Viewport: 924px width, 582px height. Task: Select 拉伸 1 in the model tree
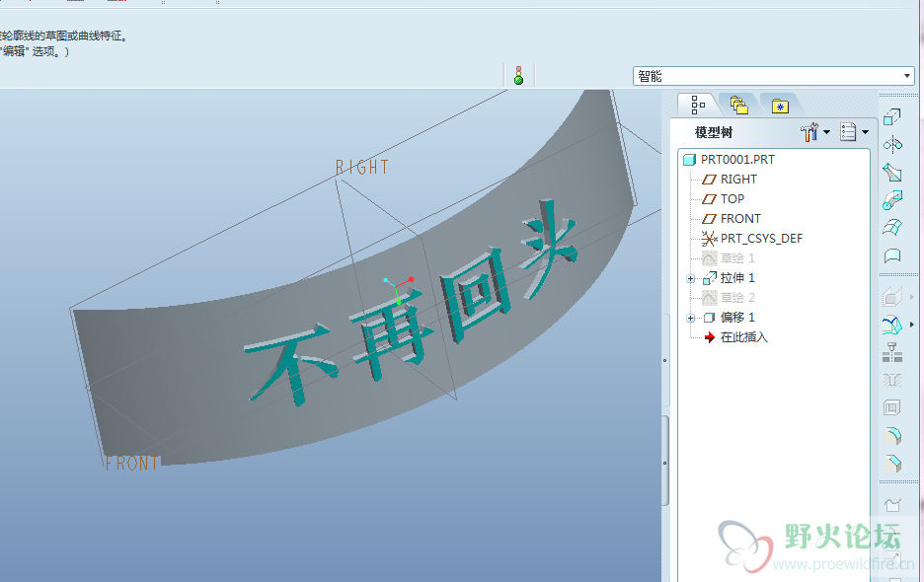[x=737, y=278]
